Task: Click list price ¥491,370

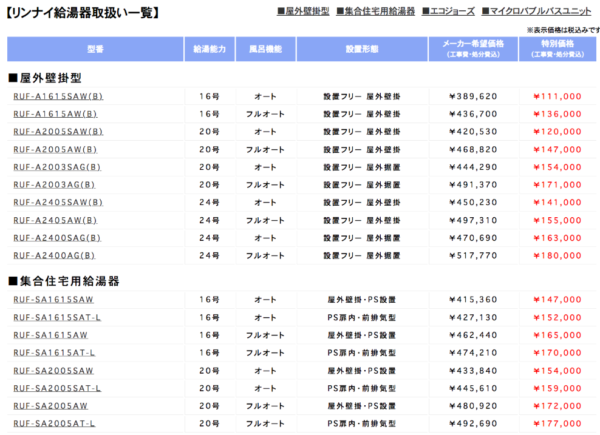Action: (473, 185)
